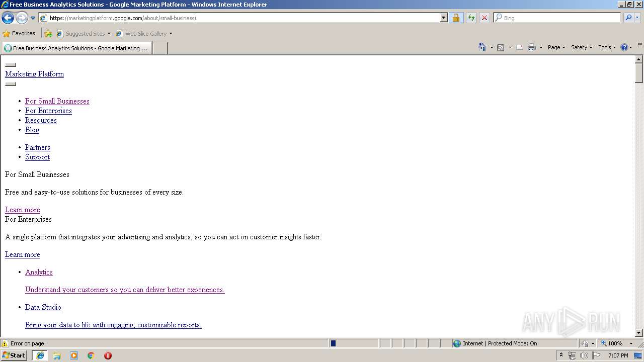Click the small gray button below Marketing Platform
The width and height of the screenshot is (644, 362).
(11, 84)
